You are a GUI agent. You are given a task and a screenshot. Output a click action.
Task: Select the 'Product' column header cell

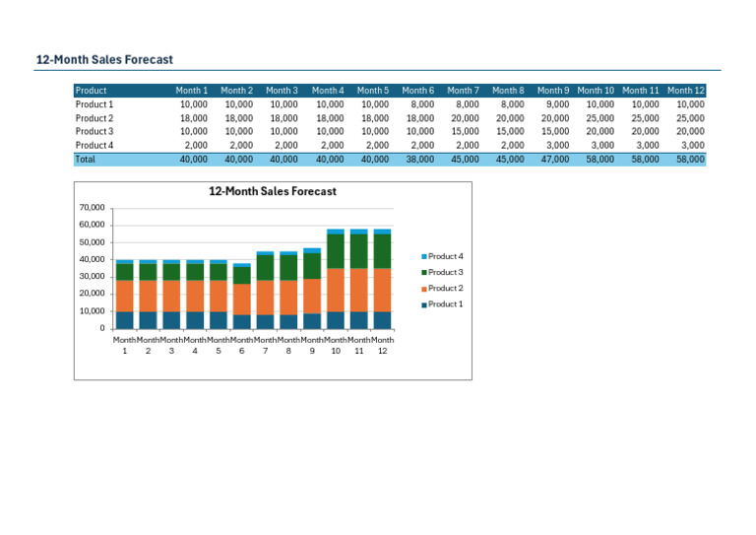pos(91,91)
